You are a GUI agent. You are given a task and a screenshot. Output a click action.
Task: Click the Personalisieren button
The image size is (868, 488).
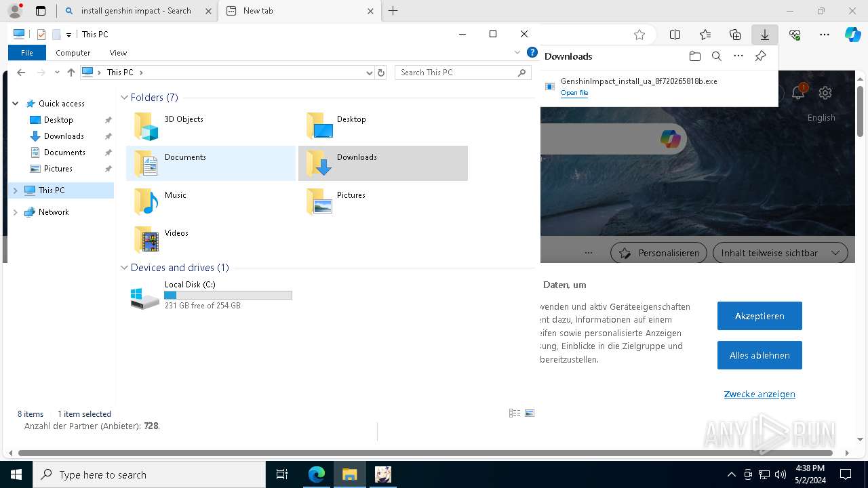click(659, 253)
